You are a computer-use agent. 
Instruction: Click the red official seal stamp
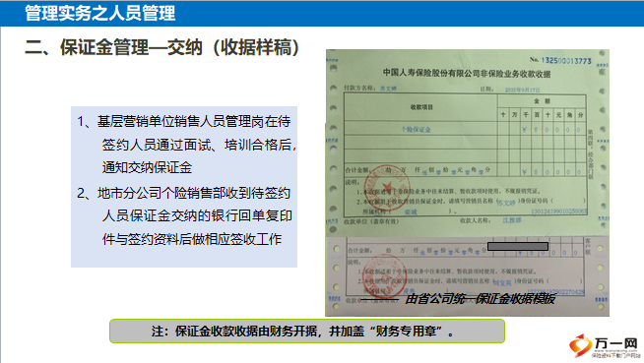[386, 188]
